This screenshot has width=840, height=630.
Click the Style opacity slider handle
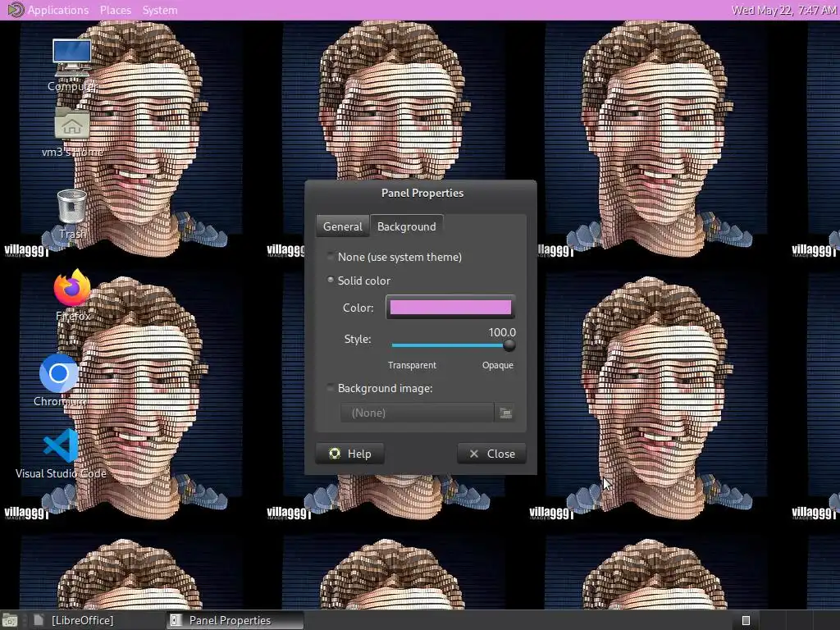pos(509,345)
